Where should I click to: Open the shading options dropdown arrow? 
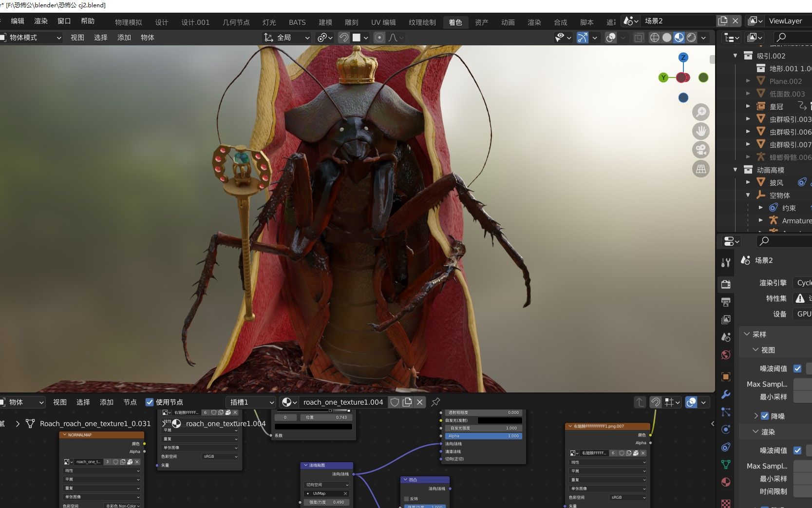[703, 38]
